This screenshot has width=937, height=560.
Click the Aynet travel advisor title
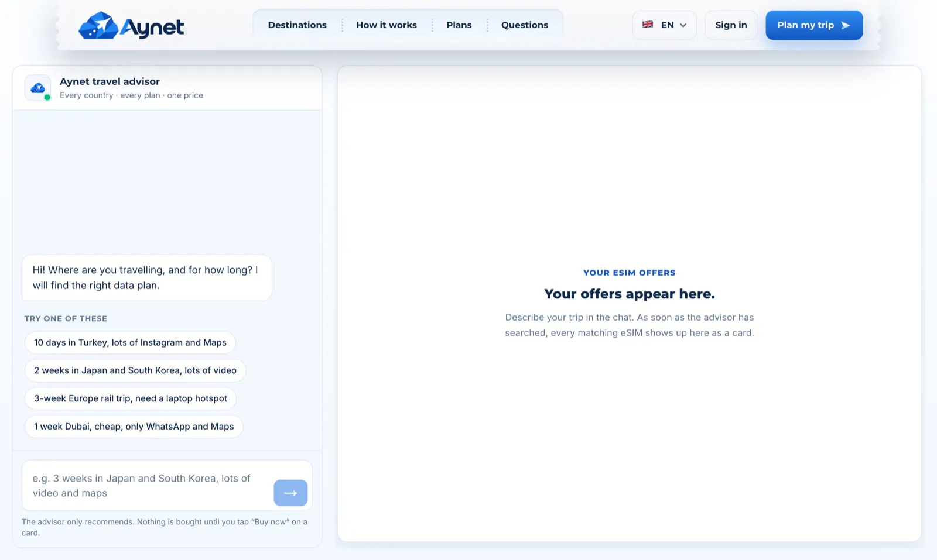click(x=110, y=81)
